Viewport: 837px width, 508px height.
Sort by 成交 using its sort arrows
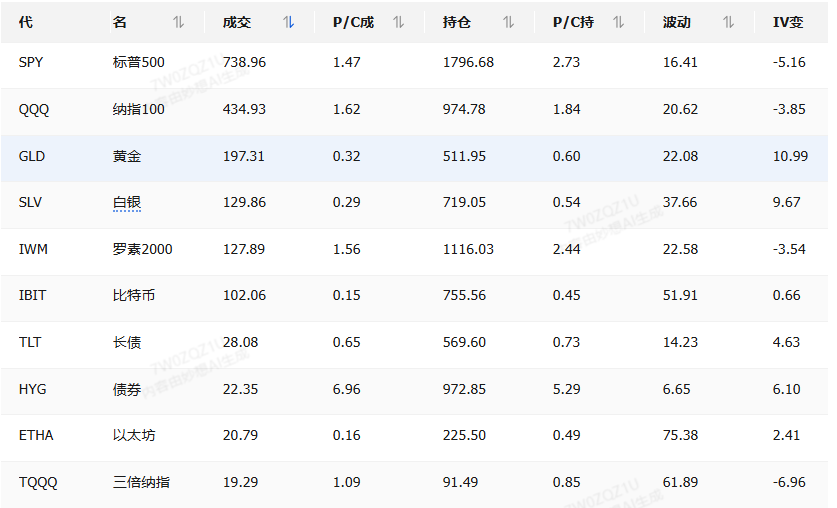[289, 22]
